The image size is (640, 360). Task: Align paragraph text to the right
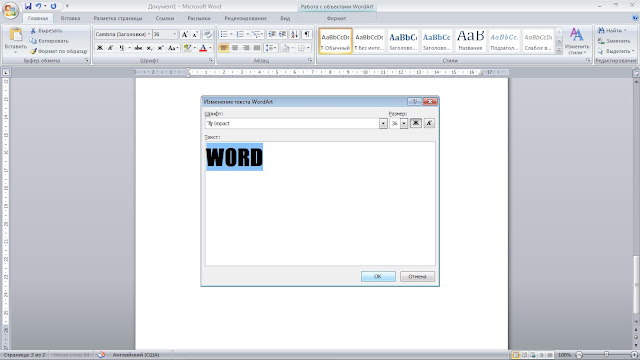coord(246,48)
